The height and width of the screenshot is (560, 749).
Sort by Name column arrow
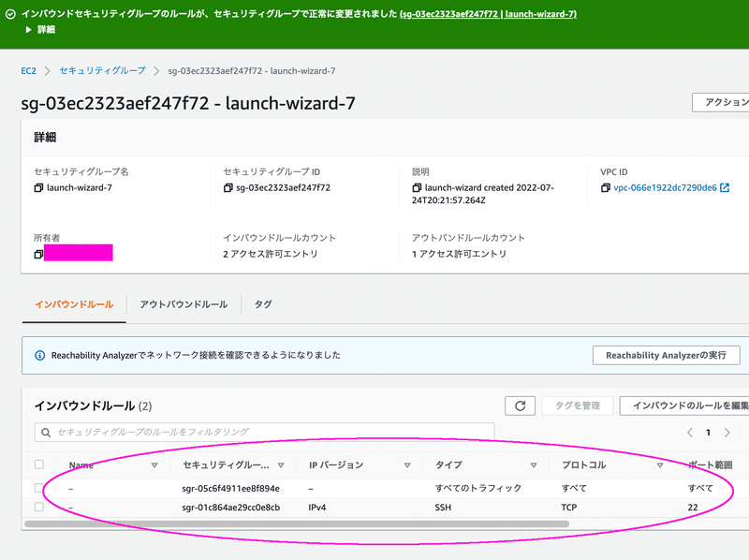154,465
